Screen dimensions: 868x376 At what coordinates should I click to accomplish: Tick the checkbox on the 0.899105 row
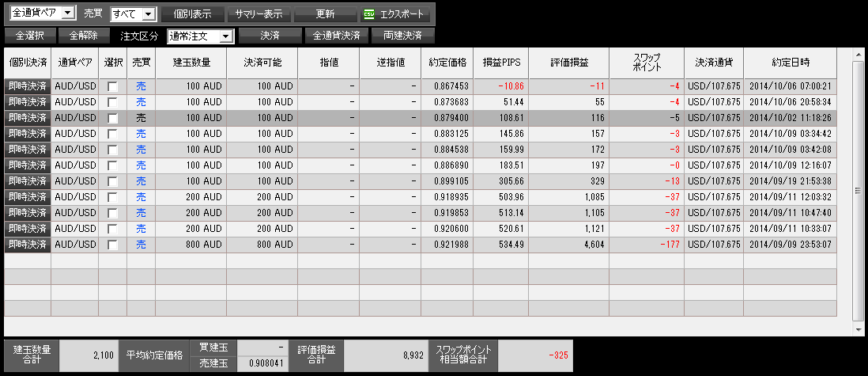tap(112, 181)
